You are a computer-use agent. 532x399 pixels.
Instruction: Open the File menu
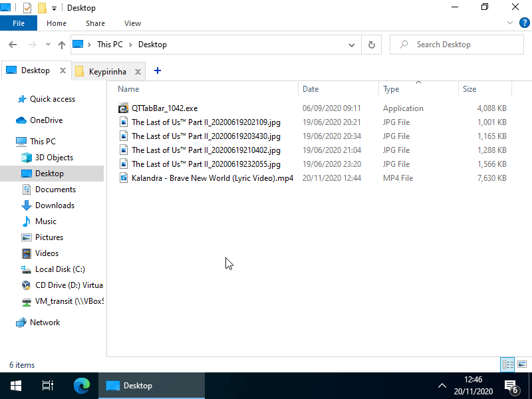click(x=19, y=23)
